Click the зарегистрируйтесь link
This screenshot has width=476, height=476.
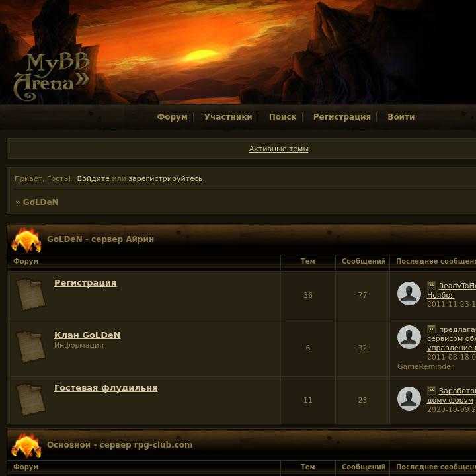(165, 178)
